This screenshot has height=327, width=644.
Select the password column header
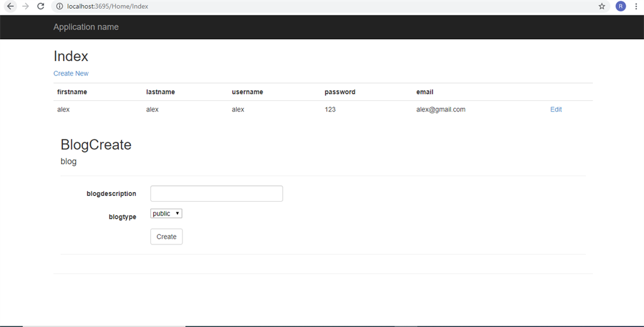coord(340,92)
